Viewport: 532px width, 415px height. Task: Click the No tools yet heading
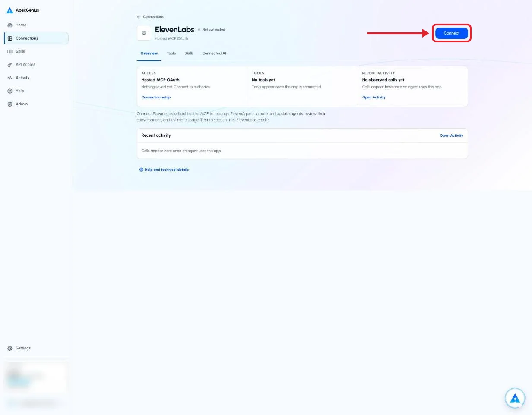point(263,80)
